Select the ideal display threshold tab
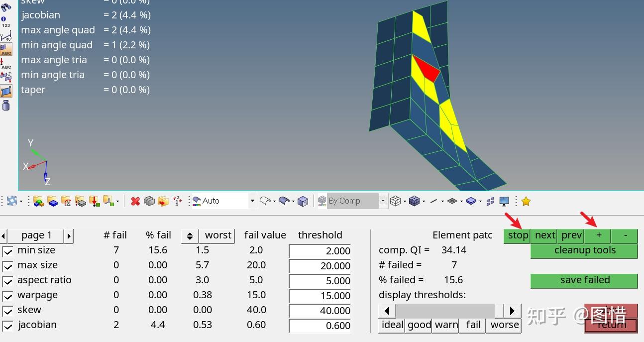The width and height of the screenshot is (644, 342). [x=392, y=325]
